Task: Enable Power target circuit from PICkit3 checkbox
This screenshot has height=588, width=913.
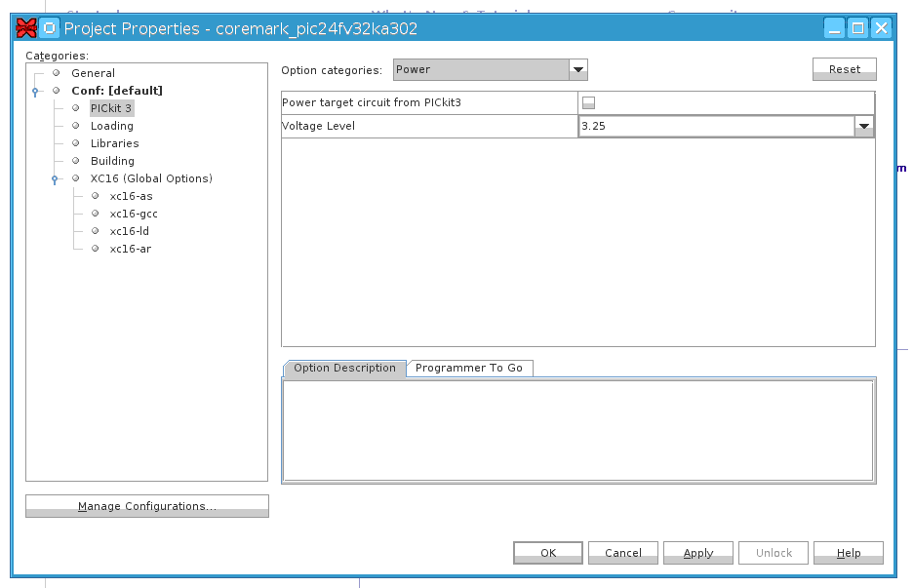Action: pos(589,103)
